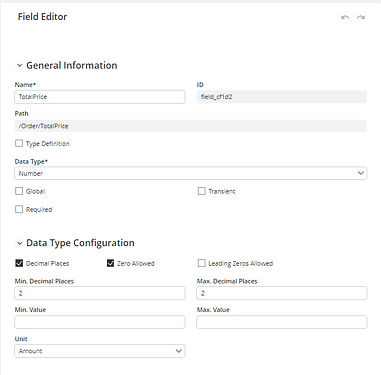Image resolution: width=381 pixels, height=375 pixels.
Task: Focus the Name field containing TotalPrice
Action: [x=100, y=97]
